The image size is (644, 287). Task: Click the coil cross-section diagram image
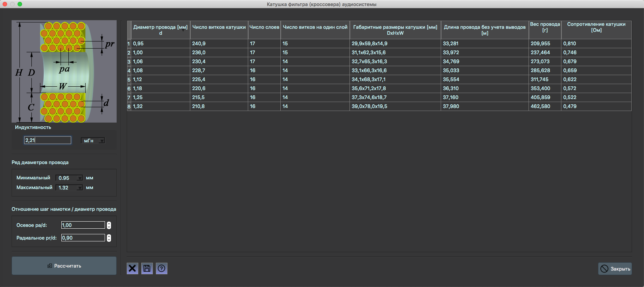click(x=64, y=71)
